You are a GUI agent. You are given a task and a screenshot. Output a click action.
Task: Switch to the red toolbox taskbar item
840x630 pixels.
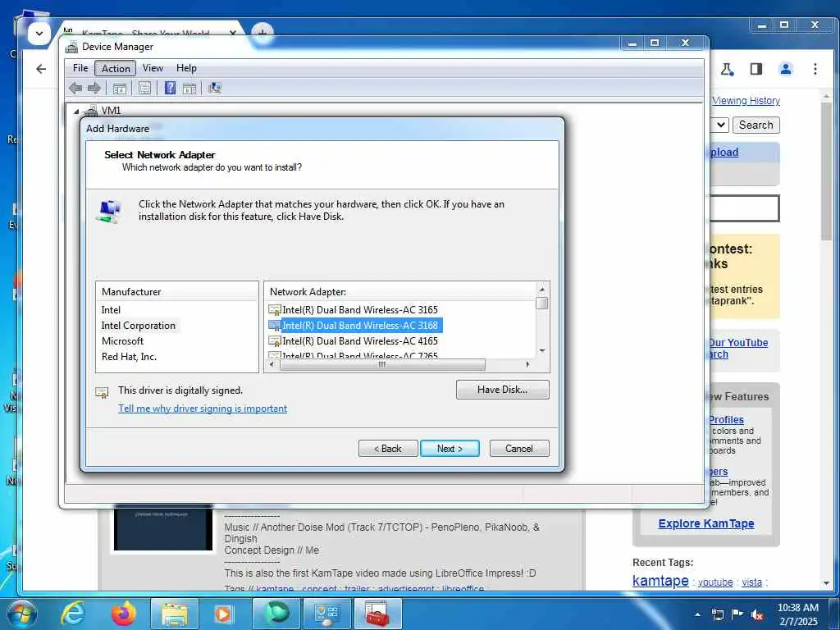tap(377, 614)
